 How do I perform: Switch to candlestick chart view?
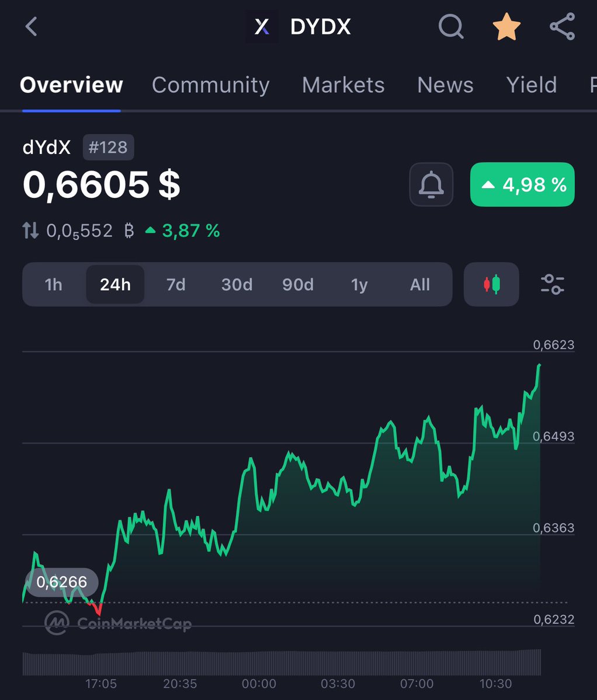(491, 284)
